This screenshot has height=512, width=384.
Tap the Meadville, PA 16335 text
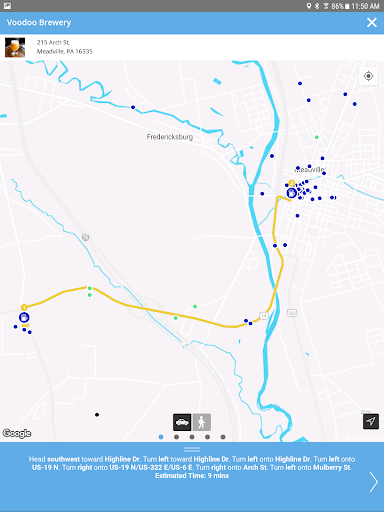65,51
